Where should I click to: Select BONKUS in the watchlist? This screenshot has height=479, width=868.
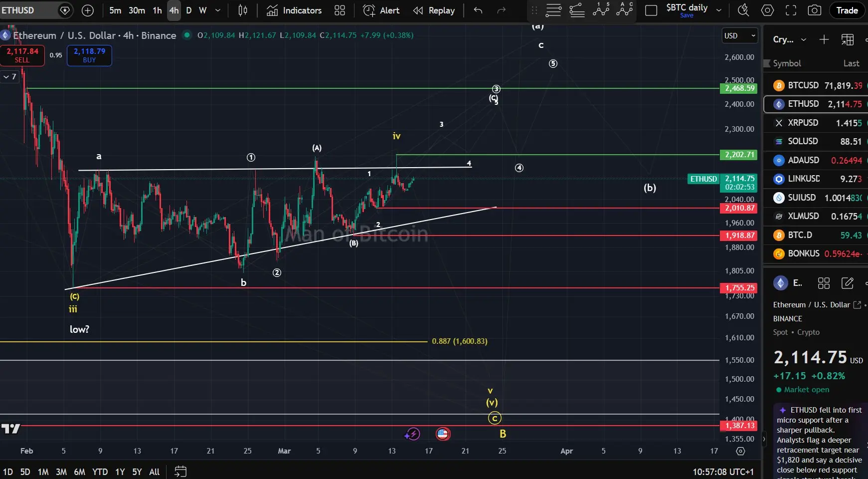pos(816,253)
